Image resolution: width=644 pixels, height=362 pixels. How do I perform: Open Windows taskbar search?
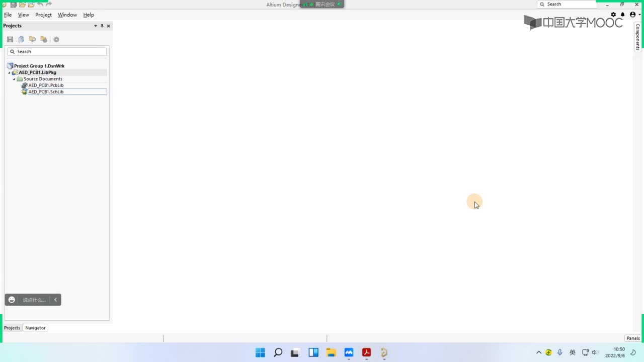point(278,352)
